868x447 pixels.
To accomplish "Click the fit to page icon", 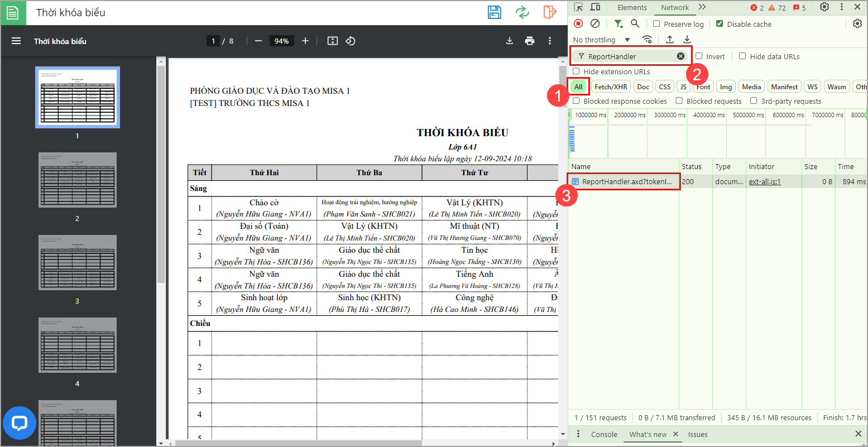I will pyautogui.click(x=333, y=41).
